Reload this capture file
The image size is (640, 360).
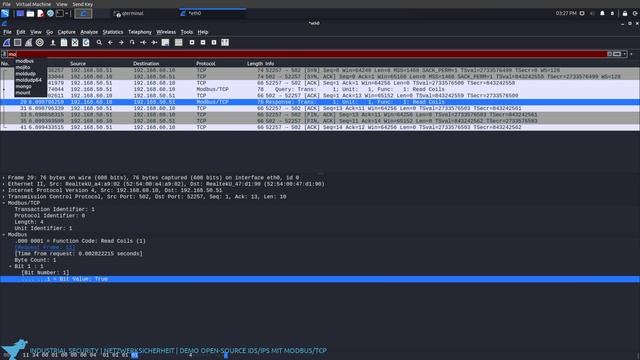click(86, 42)
